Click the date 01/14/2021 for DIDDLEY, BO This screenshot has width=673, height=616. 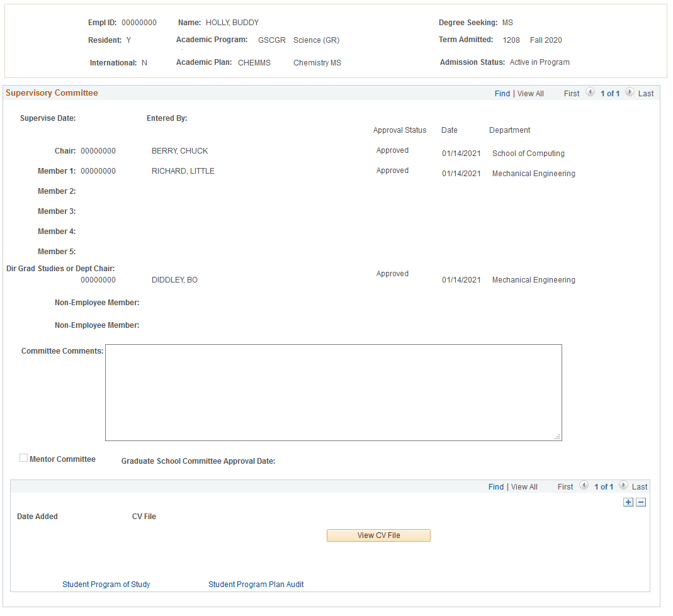point(461,280)
